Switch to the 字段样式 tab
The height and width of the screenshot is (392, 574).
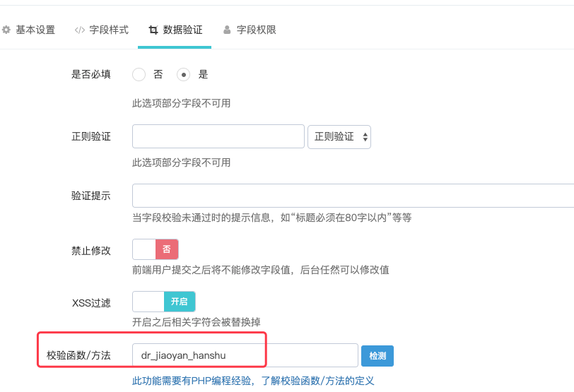[101, 30]
